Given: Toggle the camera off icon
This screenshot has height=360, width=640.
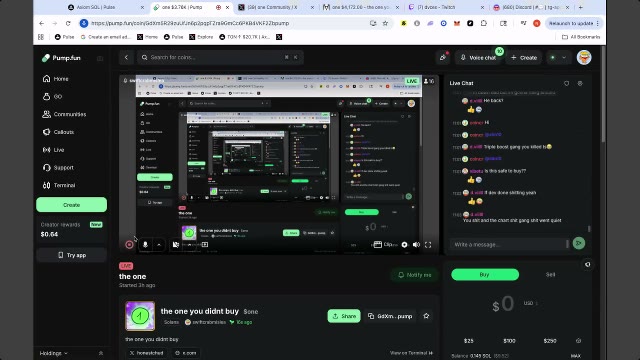Looking at the screenshot, I should point(176,244).
